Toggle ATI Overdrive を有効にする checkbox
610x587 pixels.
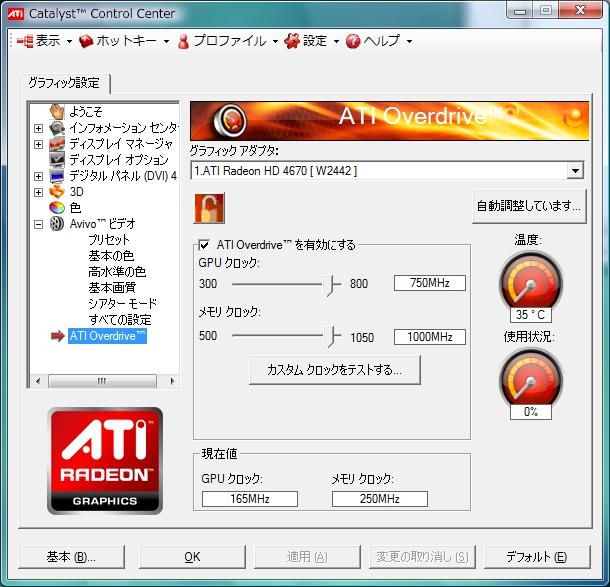[x=204, y=245]
